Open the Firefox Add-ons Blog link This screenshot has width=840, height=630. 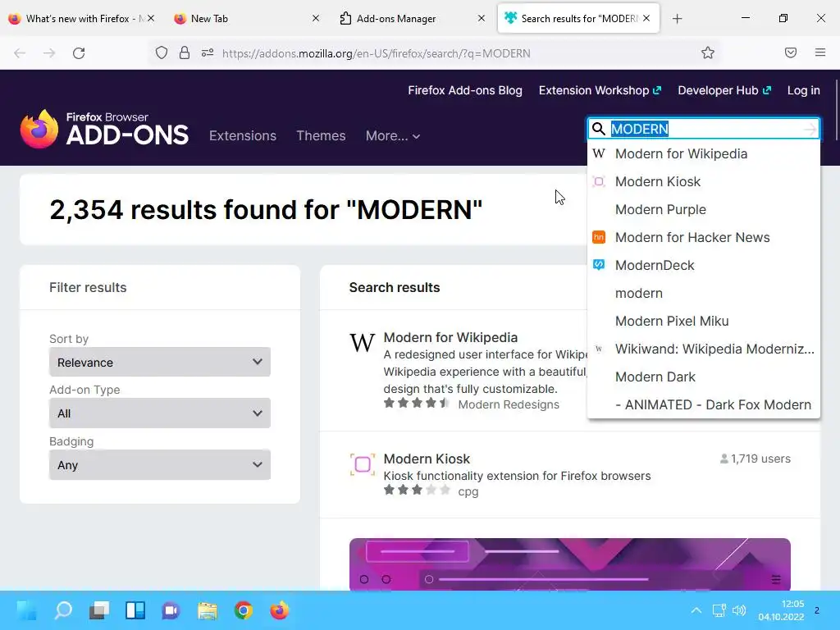[x=465, y=90]
